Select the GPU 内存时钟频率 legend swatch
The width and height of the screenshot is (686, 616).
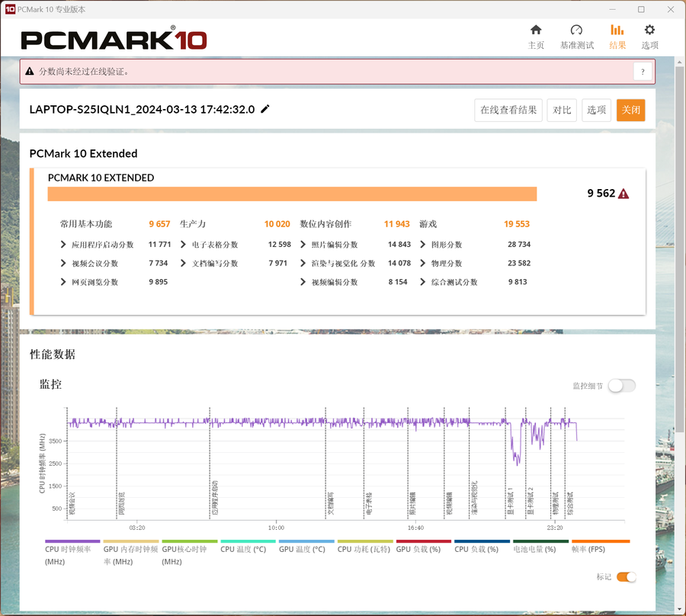point(131,541)
